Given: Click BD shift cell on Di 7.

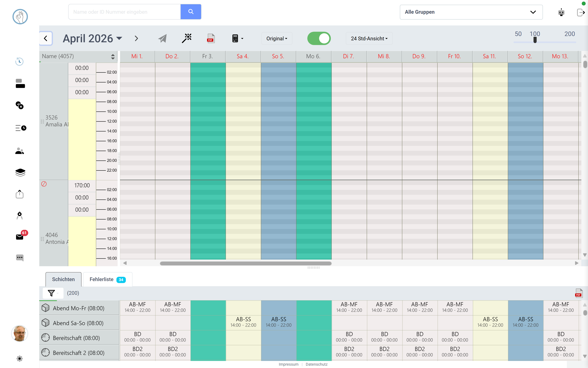Looking at the screenshot, I should 349,337.
